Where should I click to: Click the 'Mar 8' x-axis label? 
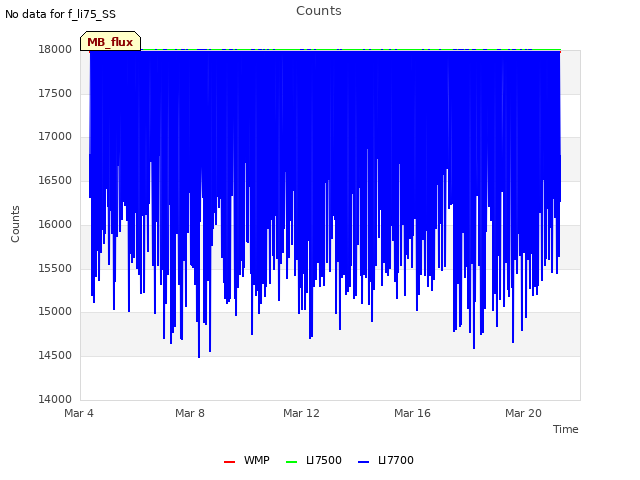[x=190, y=413]
